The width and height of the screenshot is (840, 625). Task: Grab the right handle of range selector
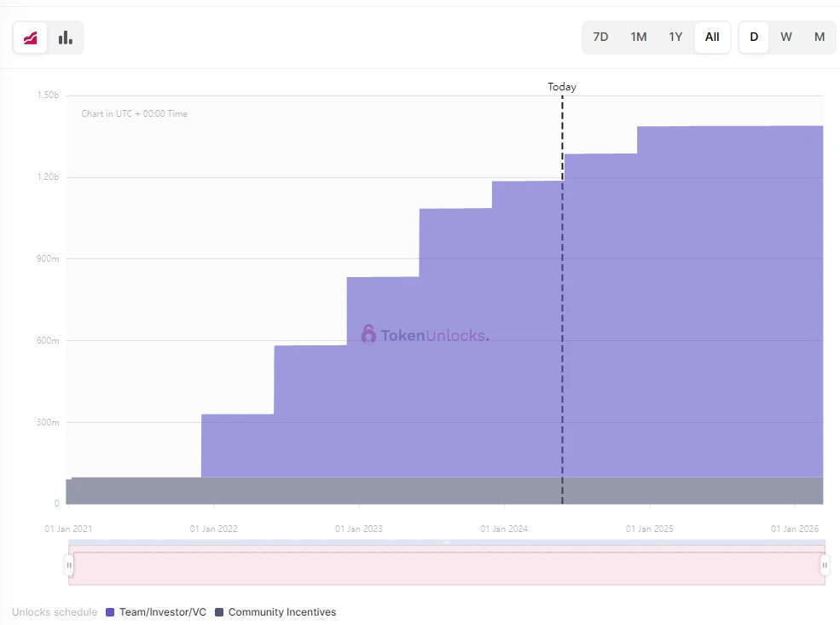click(825, 565)
